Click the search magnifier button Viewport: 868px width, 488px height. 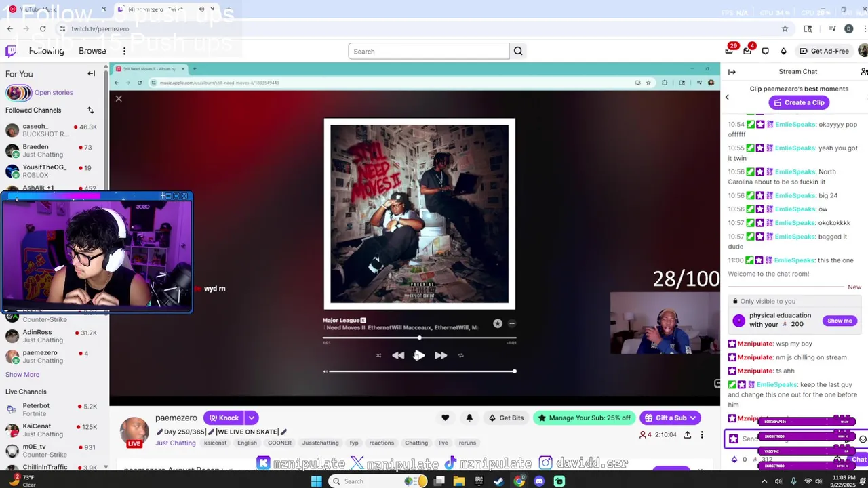[x=518, y=52]
